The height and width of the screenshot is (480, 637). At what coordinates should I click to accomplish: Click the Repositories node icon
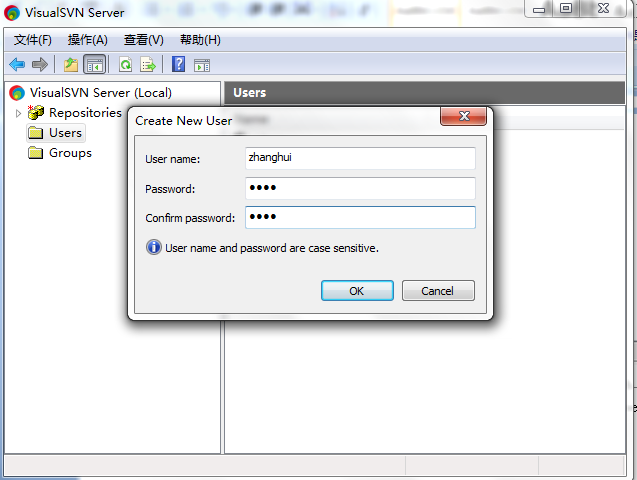pos(36,112)
